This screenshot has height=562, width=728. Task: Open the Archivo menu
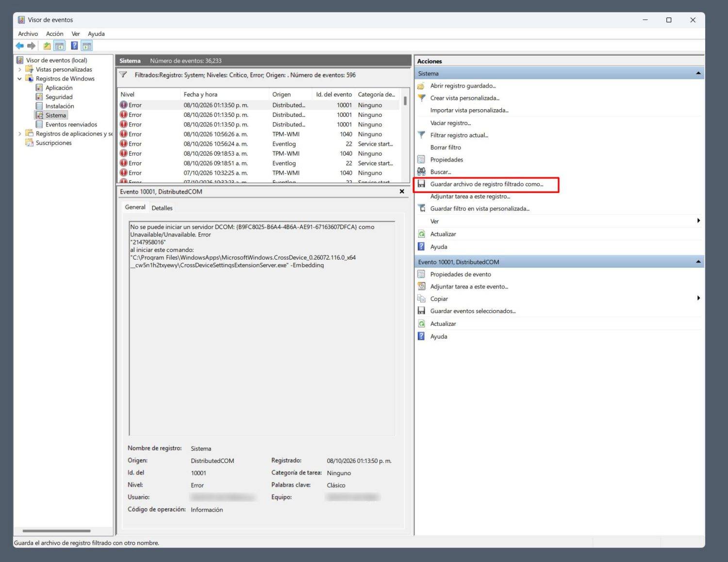pyautogui.click(x=28, y=33)
